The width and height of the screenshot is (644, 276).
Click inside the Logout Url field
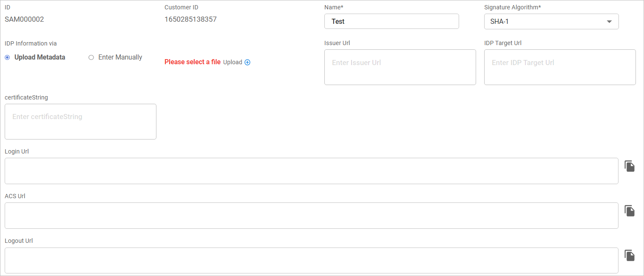(x=311, y=260)
